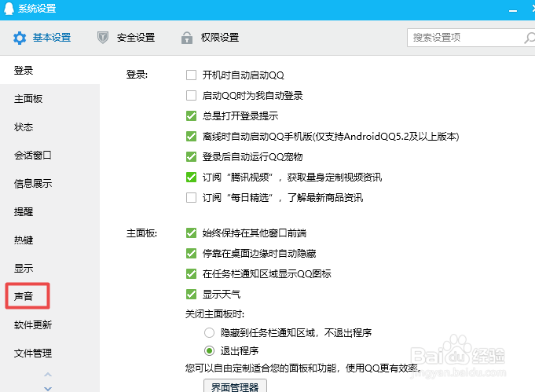The image size is (535, 392).
Task: Select 退出程序 radio button
Action: [209, 350]
